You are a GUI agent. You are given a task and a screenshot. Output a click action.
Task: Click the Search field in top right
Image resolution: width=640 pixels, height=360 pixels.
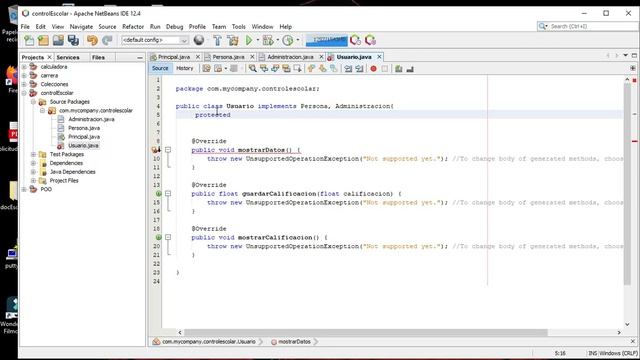[x=588, y=26]
